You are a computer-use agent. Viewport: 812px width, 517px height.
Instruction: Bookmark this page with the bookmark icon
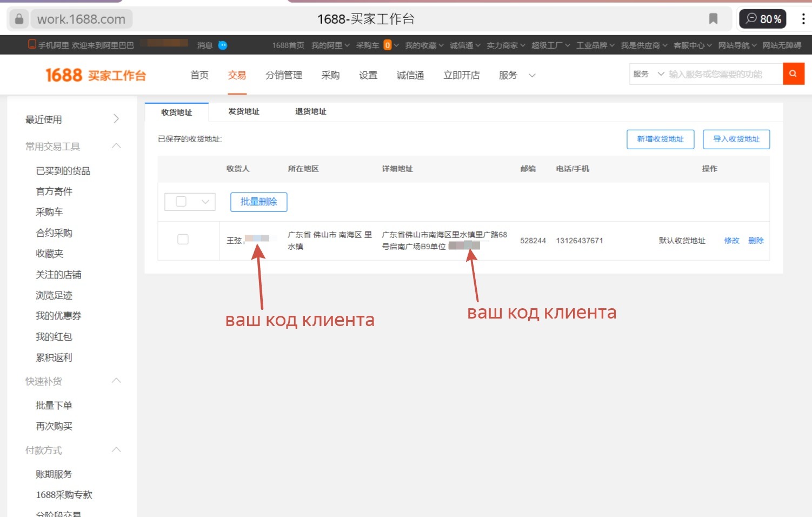713,19
